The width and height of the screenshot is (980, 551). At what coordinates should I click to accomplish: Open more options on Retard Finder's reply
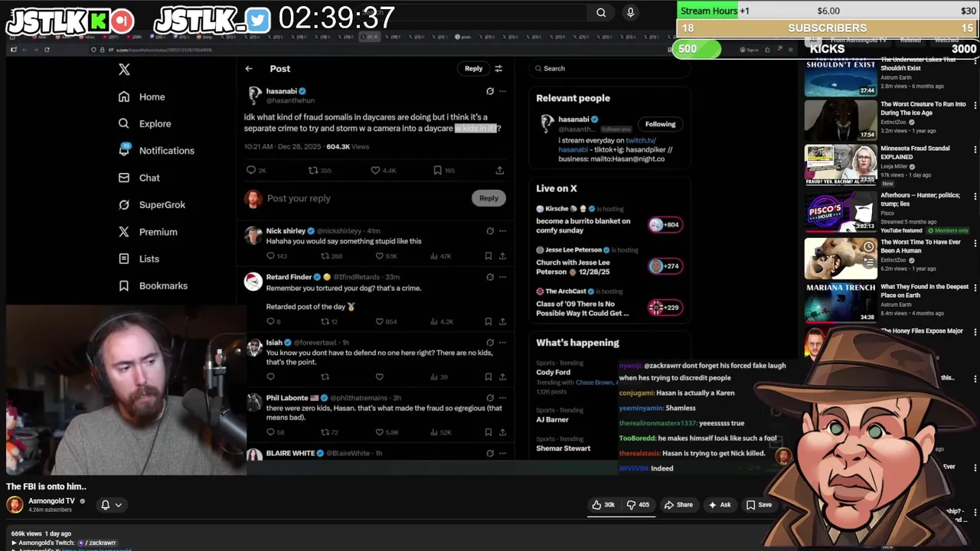click(x=503, y=277)
